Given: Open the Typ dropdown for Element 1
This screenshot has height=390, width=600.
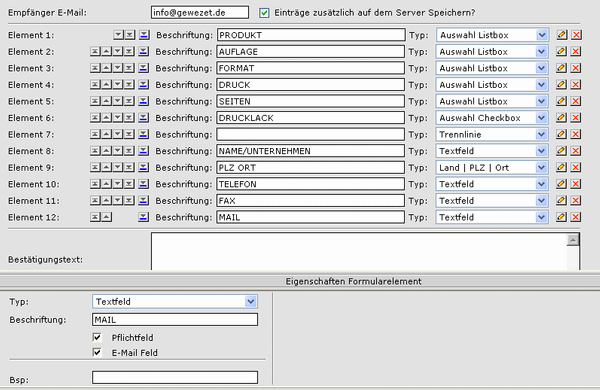Looking at the screenshot, I should point(493,35).
